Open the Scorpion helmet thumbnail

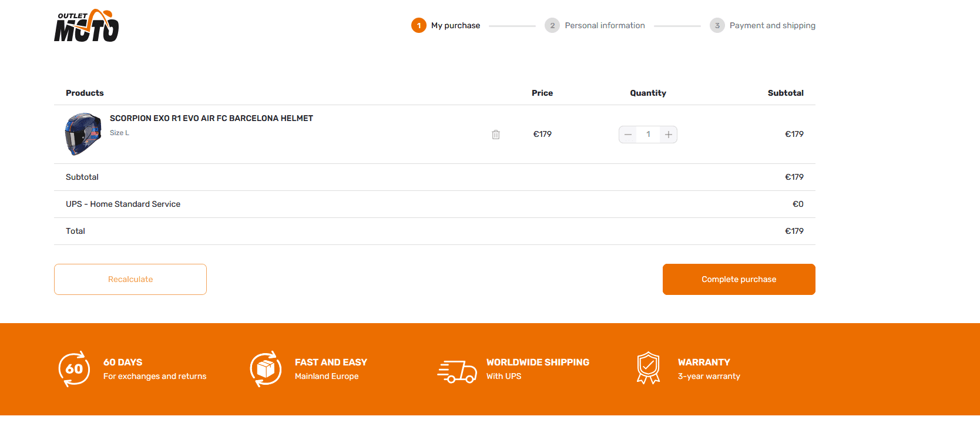tap(83, 134)
